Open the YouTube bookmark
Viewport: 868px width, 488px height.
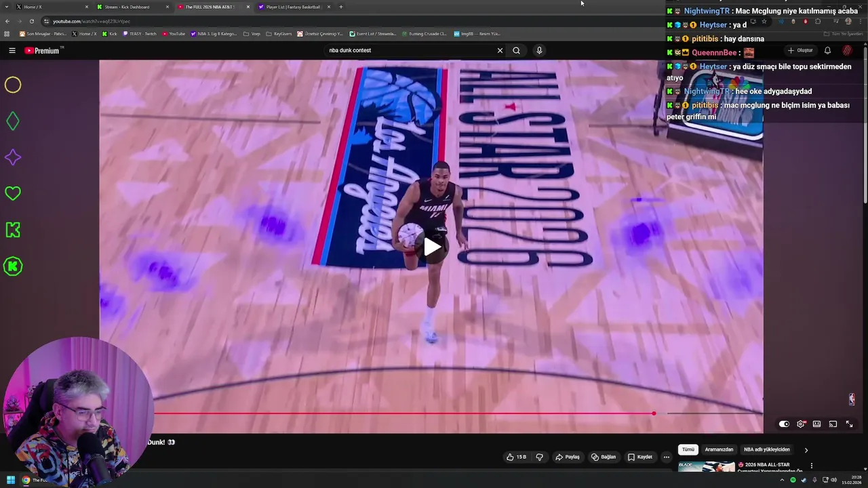pos(174,34)
